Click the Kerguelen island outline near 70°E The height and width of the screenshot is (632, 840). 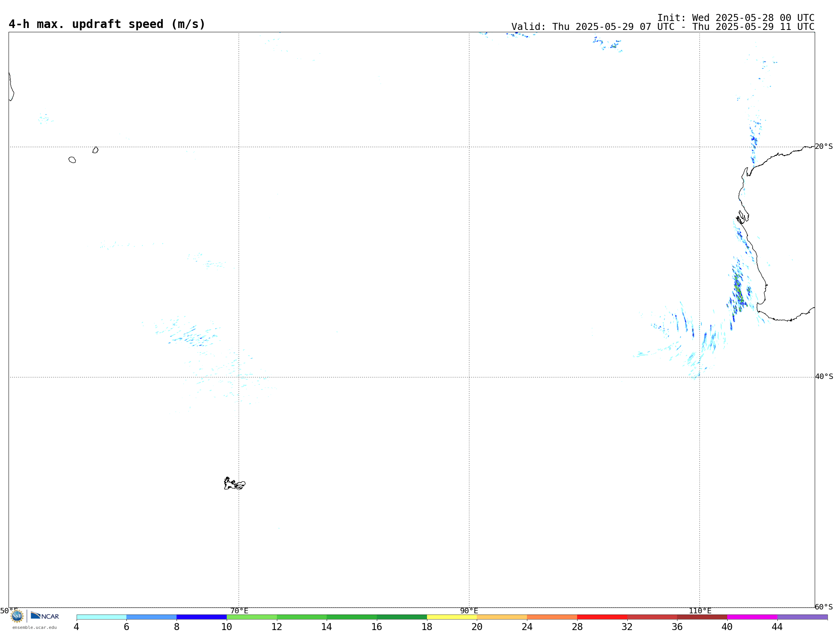[x=234, y=484]
